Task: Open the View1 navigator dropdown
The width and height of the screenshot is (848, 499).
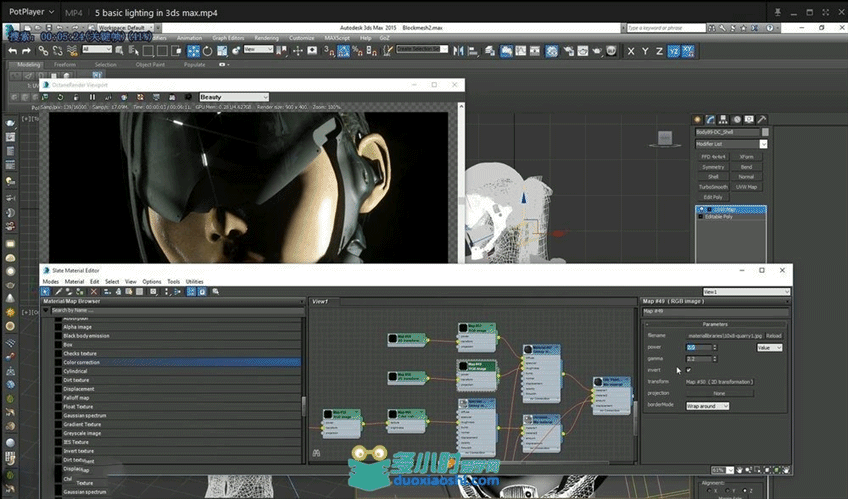Action: click(x=746, y=291)
